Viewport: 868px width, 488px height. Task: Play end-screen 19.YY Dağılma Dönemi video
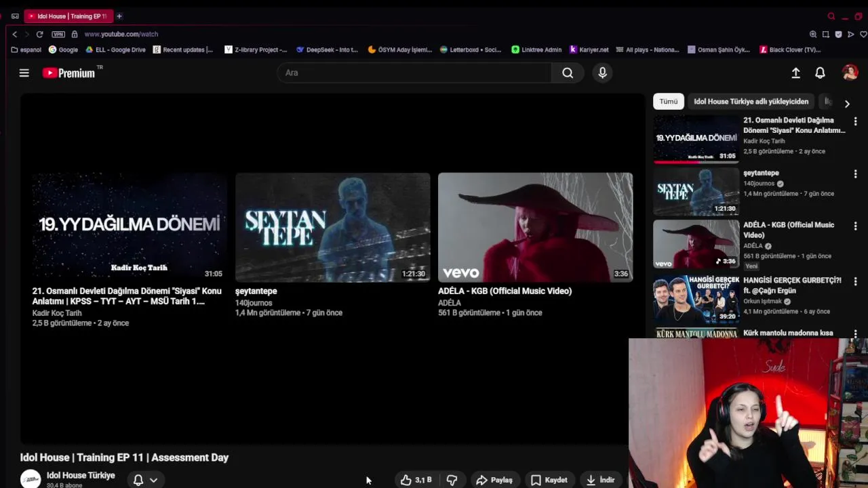click(x=130, y=227)
